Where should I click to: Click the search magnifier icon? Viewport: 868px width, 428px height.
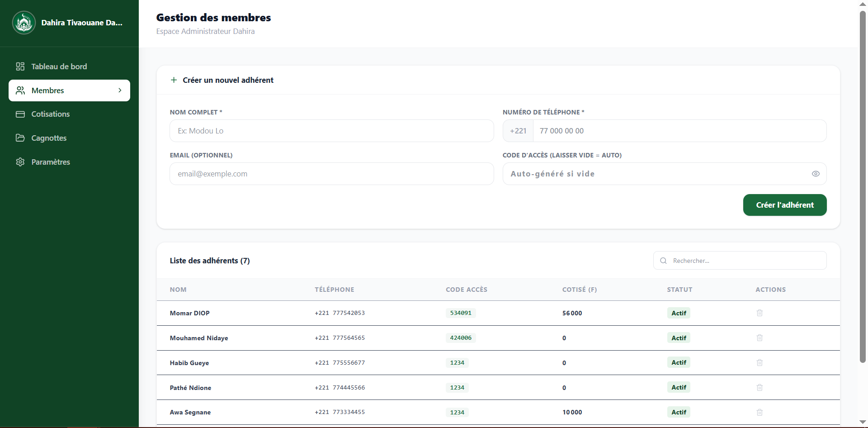tap(663, 261)
